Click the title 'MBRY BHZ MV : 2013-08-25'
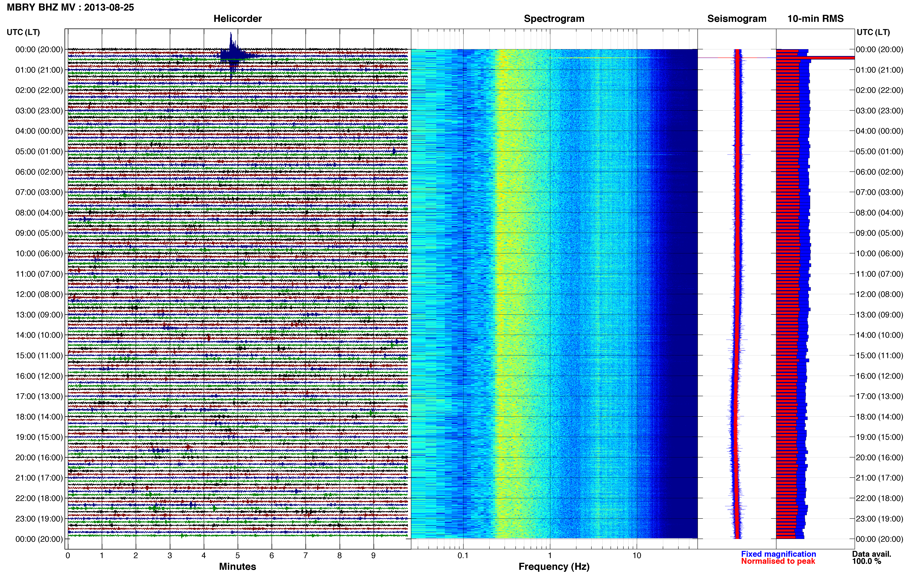Image resolution: width=924 pixels, height=578 pixels. point(70,7)
